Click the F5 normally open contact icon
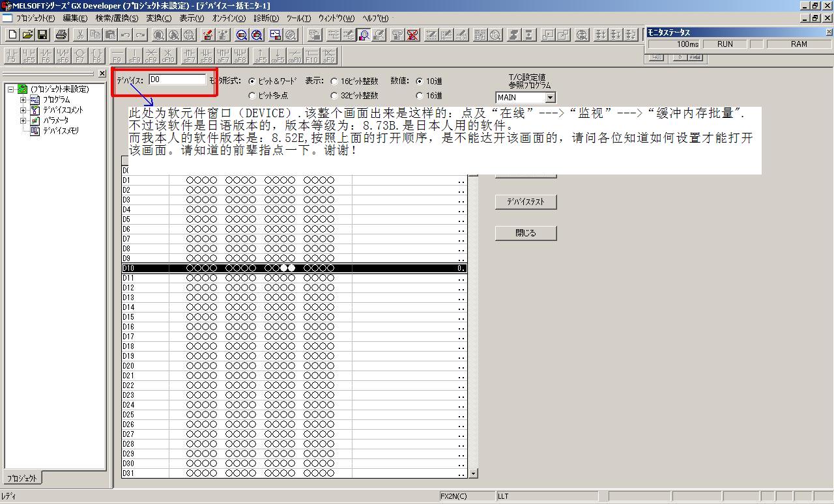The width and height of the screenshot is (834, 504). 11,55
